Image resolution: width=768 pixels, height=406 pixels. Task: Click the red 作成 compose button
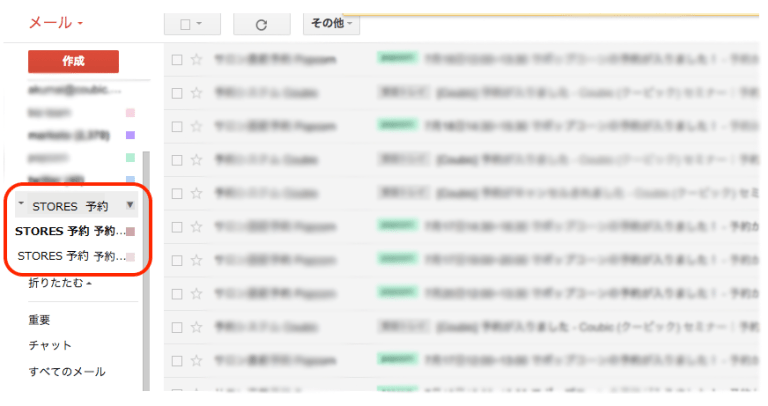click(73, 61)
